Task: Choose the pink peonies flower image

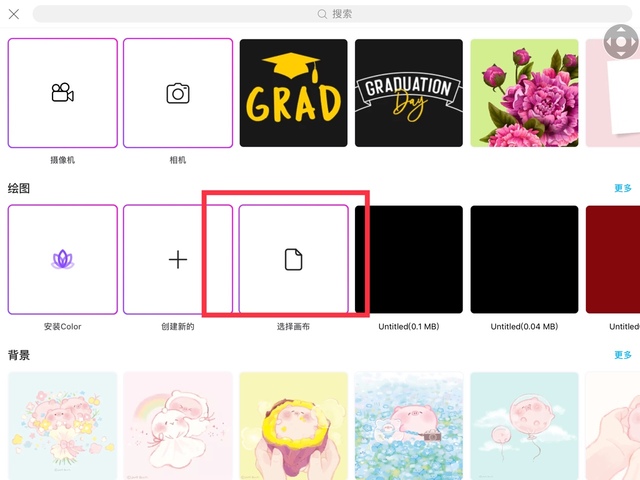Action: point(524,93)
